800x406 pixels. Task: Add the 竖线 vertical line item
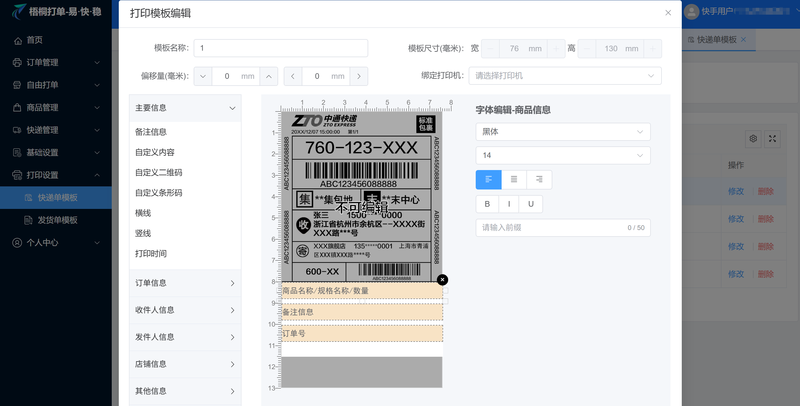coord(143,233)
